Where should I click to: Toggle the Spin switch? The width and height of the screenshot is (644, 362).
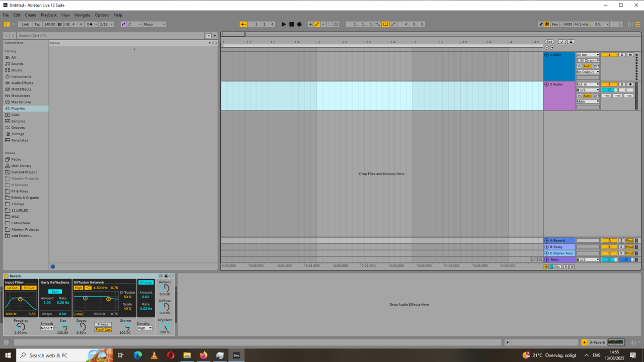pyautogui.click(x=55, y=292)
